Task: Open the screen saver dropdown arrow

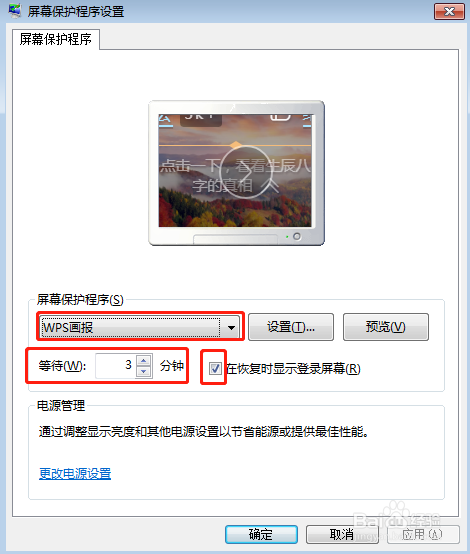Action: pos(231,327)
